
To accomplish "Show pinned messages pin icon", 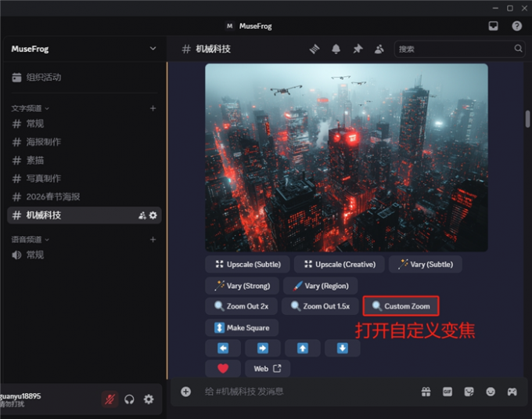I will pos(358,49).
